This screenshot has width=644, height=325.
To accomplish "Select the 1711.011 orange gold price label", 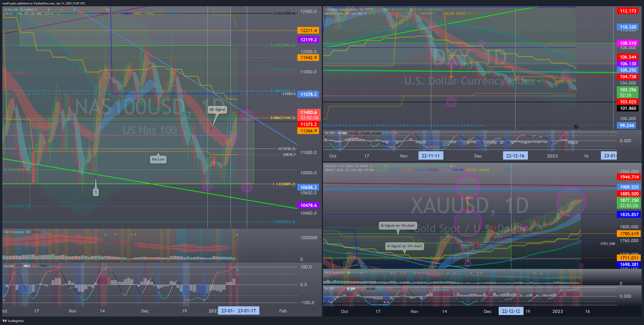I will [x=629, y=258].
